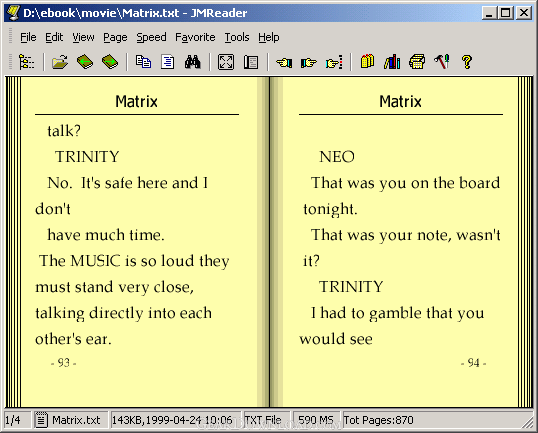Click the toolbar drag grip handle

pos(10,62)
